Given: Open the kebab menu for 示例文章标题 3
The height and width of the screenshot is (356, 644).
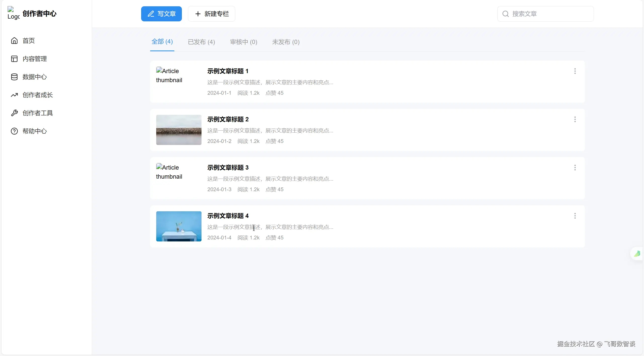Looking at the screenshot, I should (x=575, y=168).
